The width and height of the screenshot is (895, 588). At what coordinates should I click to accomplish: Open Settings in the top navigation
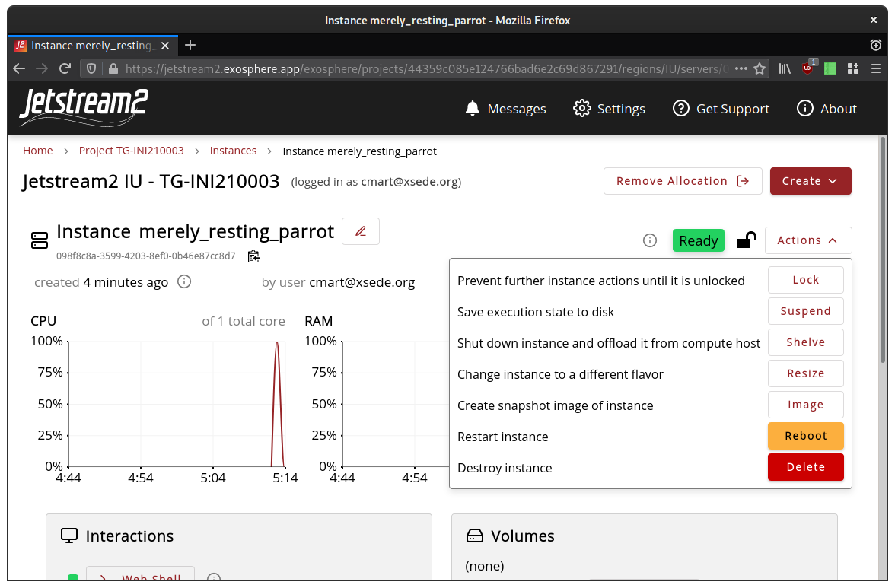point(609,109)
